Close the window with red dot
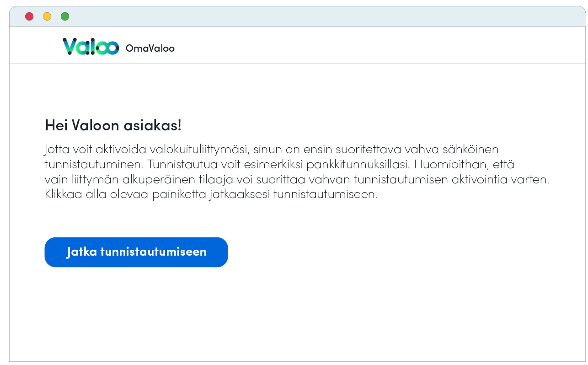The height and width of the screenshot is (365, 588). [x=29, y=16]
